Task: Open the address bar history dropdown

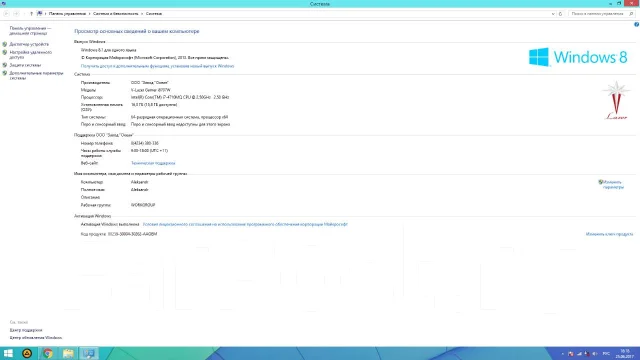Action: [x=553, y=14]
